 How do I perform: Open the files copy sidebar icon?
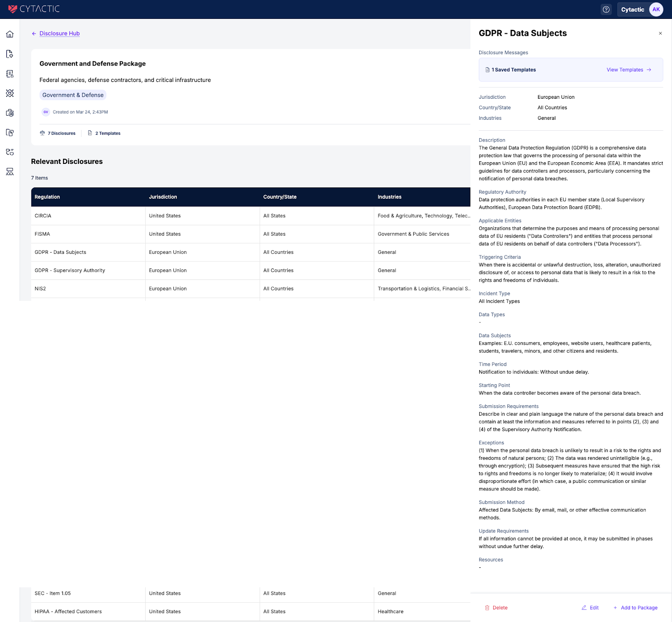click(x=10, y=132)
